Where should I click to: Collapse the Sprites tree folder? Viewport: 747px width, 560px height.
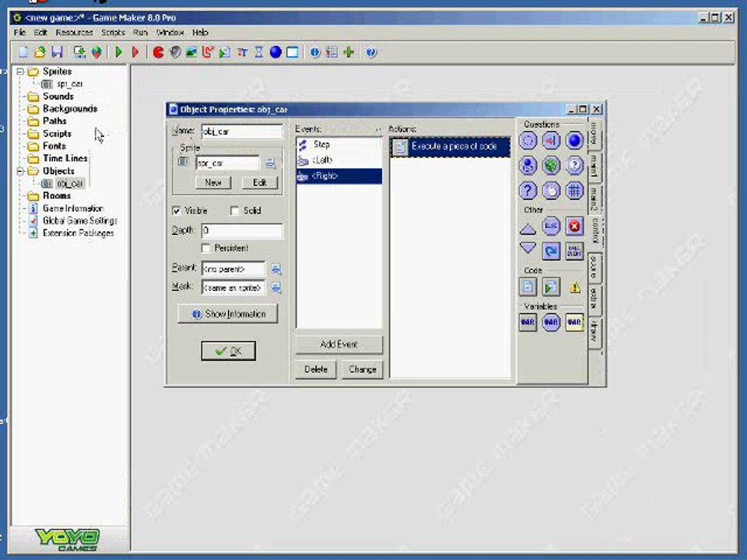pos(20,72)
